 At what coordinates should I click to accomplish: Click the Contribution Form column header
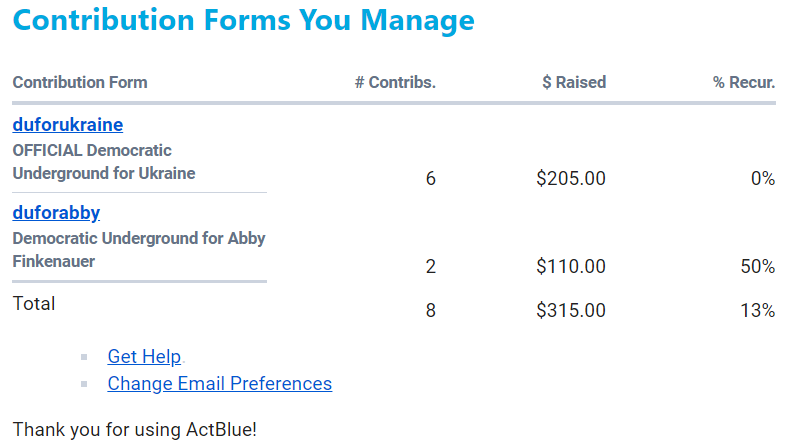(80, 83)
